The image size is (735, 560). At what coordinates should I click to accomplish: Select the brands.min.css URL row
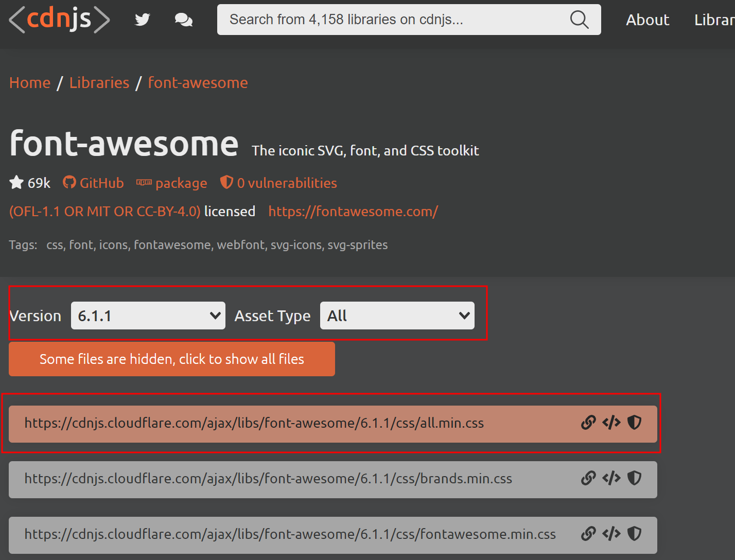pyautogui.click(x=333, y=480)
